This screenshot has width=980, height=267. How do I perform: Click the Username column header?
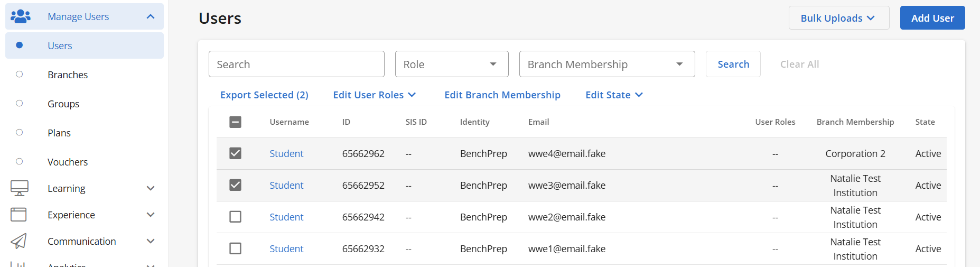point(289,122)
